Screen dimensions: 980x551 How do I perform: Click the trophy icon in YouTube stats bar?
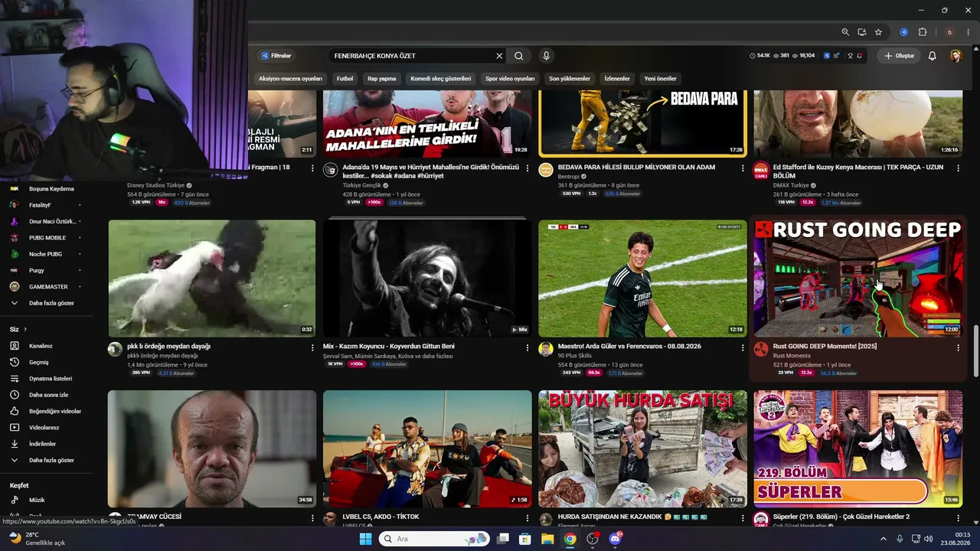850,56
